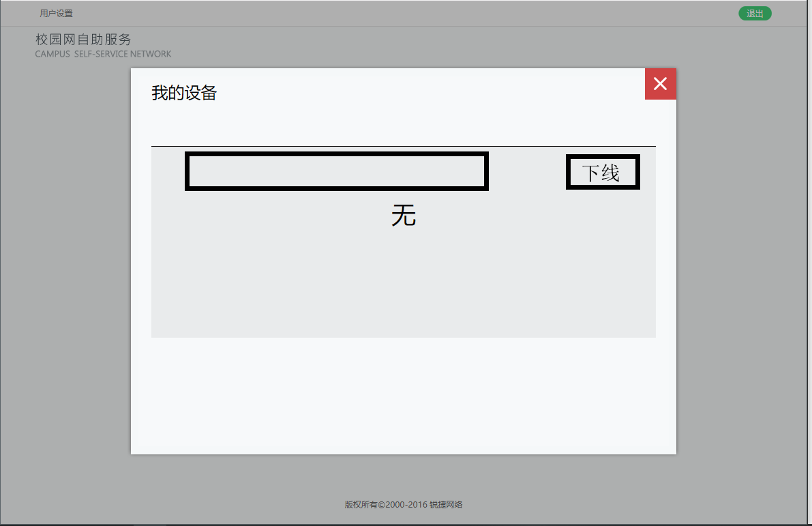This screenshot has height=526, width=812.
Task: Click the top navigation bar background
Action: pyautogui.click(x=409, y=13)
